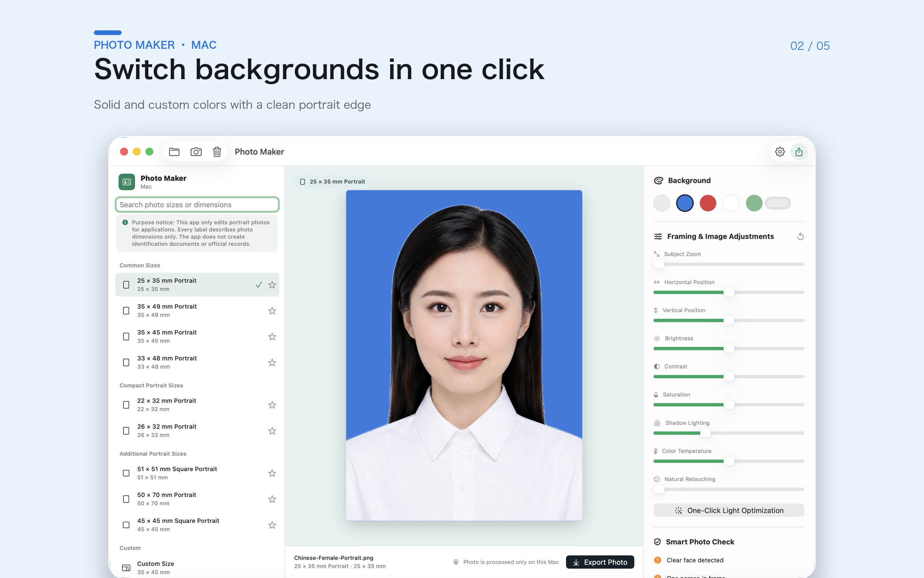
Task: Star the 45 × 45 mm Square Portrait
Action: pos(272,525)
